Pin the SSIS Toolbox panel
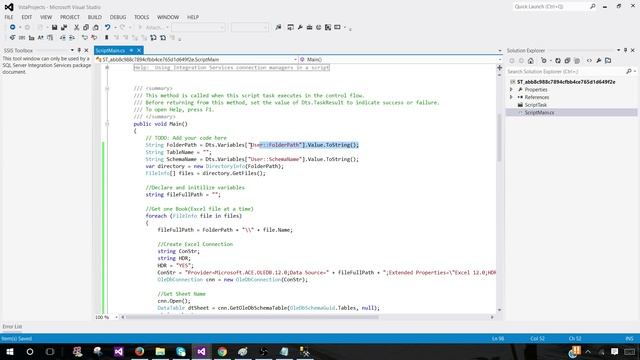 coord(79,50)
